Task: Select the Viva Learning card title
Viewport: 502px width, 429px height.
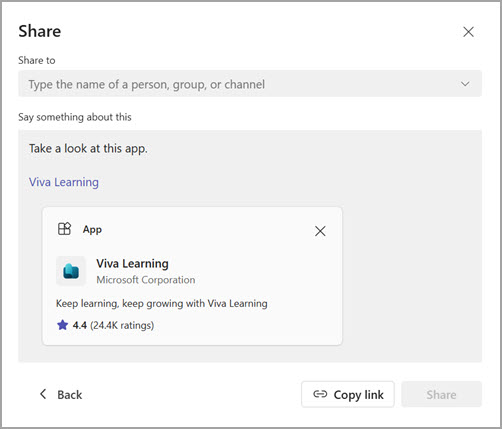Action: [x=132, y=264]
